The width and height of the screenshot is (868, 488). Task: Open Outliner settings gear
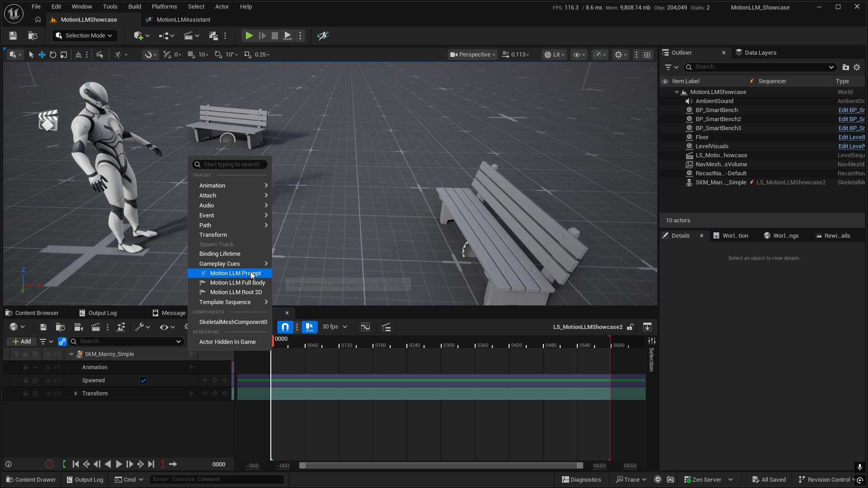(857, 67)
